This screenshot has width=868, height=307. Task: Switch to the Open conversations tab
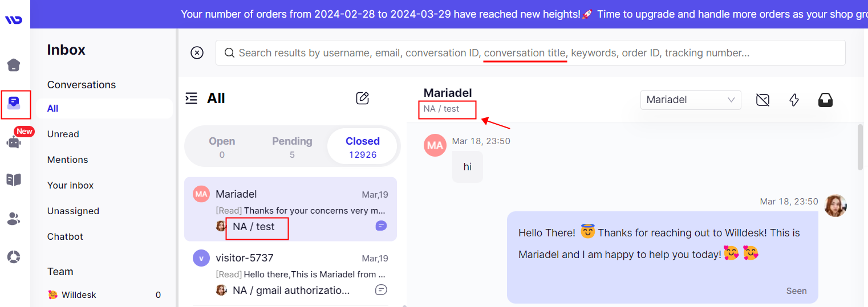coord(222,146)
